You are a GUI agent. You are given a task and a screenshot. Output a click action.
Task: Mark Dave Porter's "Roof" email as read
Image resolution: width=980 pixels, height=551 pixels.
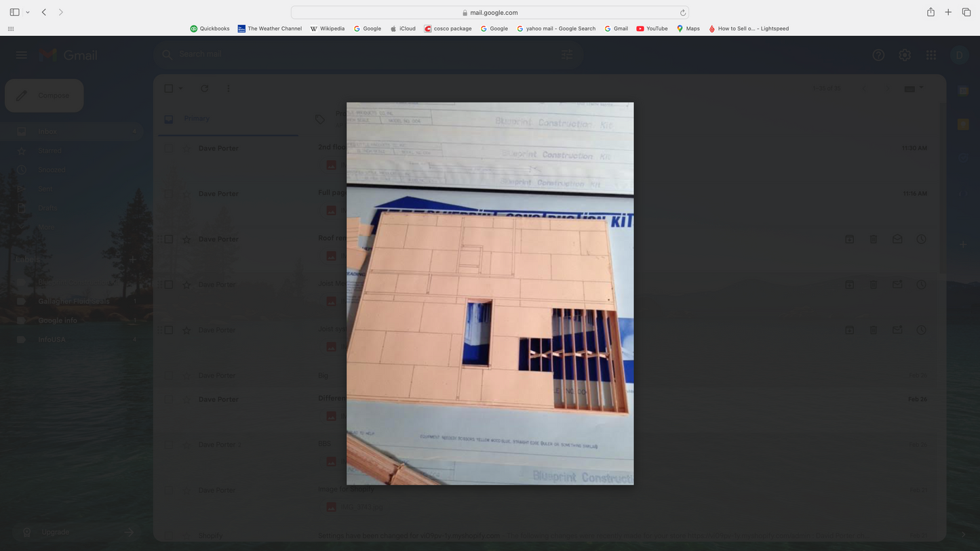click(897, 239)
